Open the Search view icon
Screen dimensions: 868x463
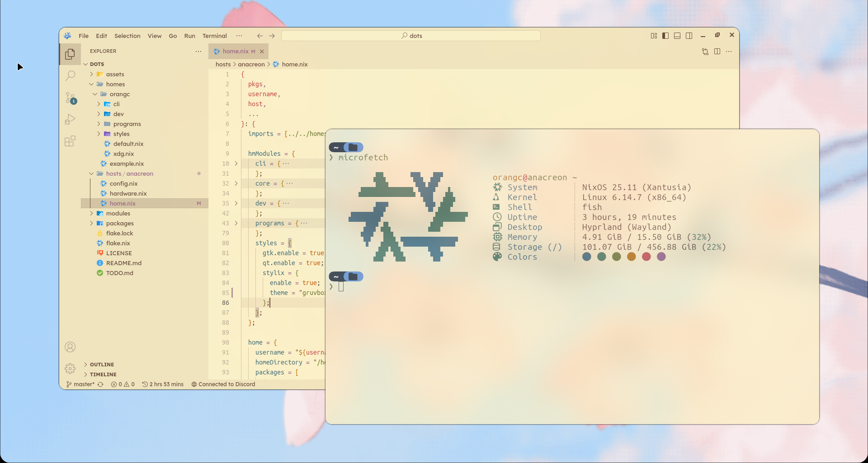coord(70,75)
